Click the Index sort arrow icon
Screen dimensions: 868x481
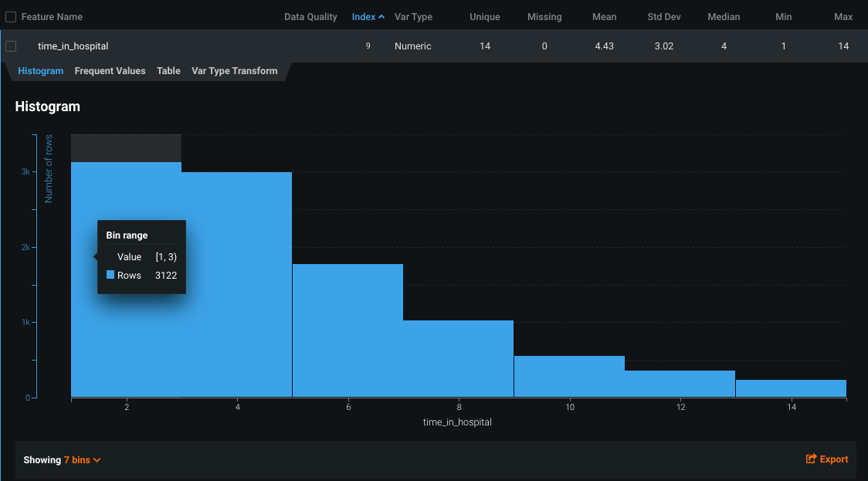click(x=381, y=16)
